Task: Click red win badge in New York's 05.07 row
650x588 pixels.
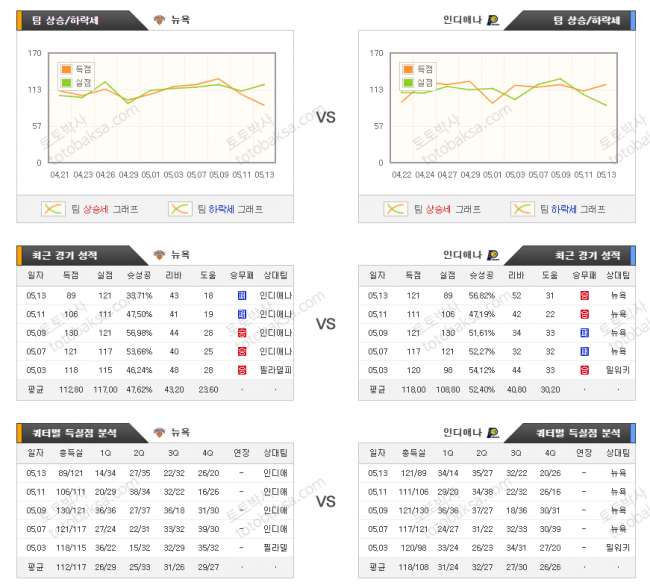Action: tap(241, 351)
